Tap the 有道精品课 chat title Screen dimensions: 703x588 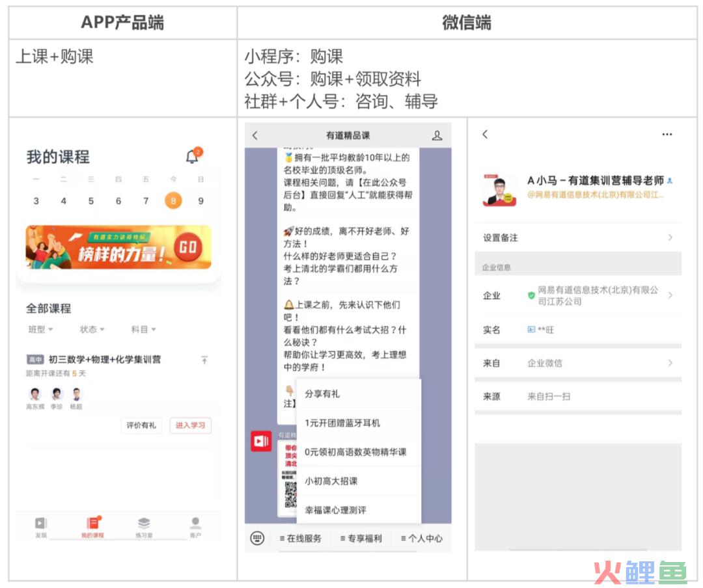348,135
